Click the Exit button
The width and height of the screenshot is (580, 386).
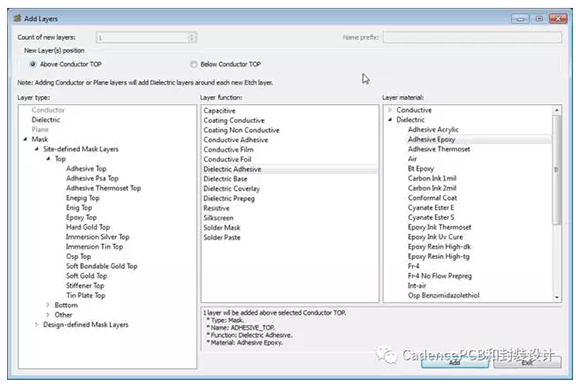point(527,362)
